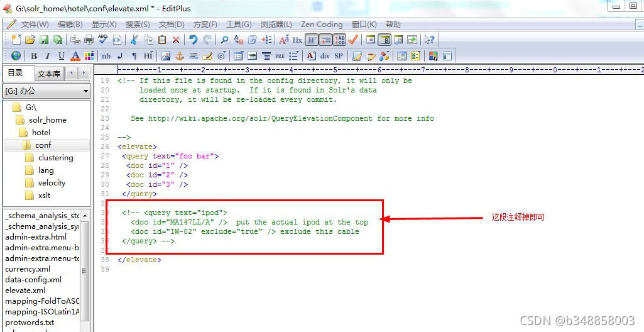Screen dimensions: 644x332
Task: Toggle line numbers 1AB 2CD button
Action: [x=339, y=40]
